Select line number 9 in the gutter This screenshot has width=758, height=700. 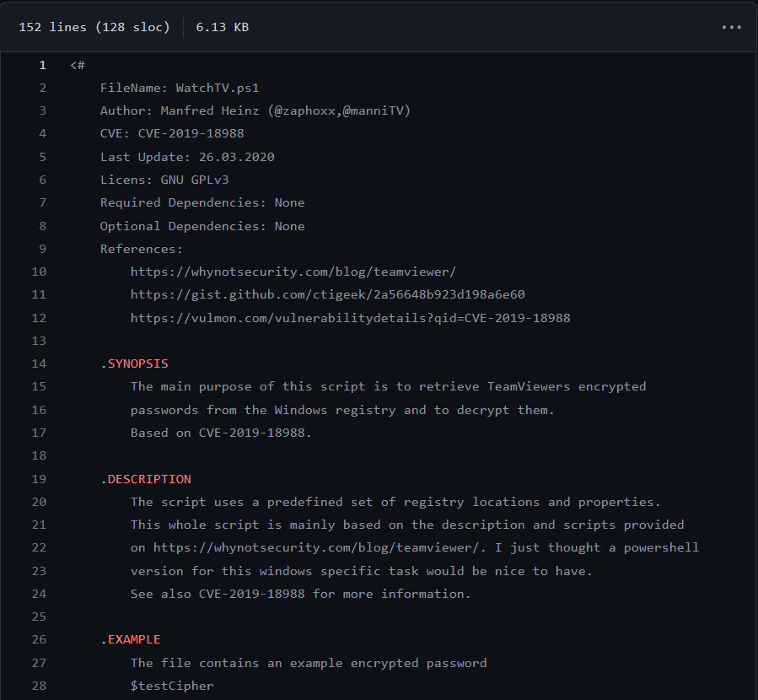tap(42, 249)
